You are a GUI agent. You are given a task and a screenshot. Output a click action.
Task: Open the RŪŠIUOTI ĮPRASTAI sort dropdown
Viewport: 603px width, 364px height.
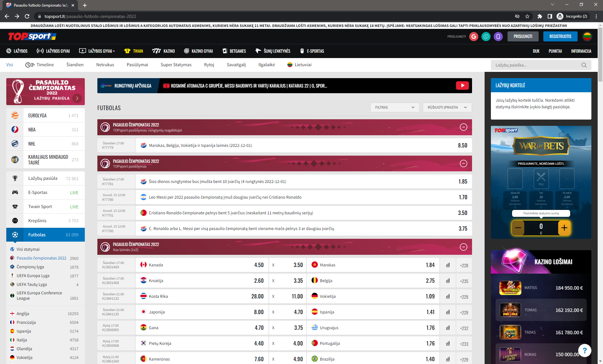point(447,107)
